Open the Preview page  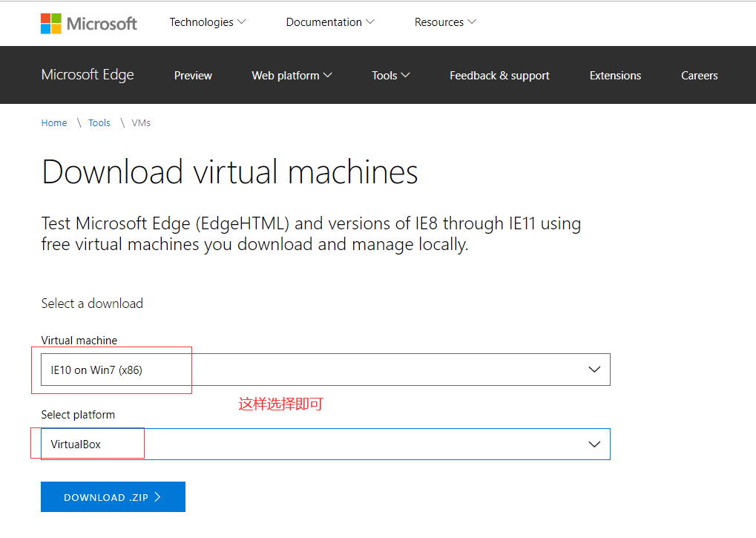tap(193, 76)
